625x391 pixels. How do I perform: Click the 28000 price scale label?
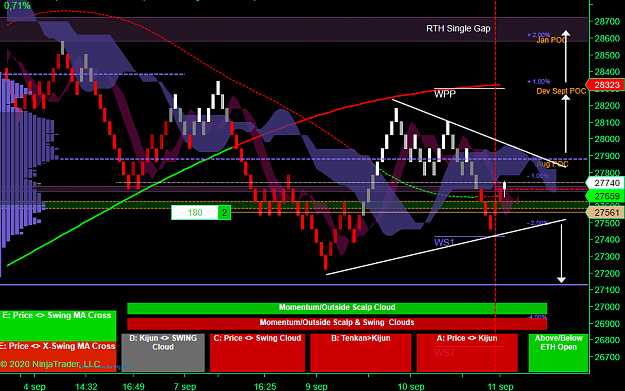coord(607,139)
